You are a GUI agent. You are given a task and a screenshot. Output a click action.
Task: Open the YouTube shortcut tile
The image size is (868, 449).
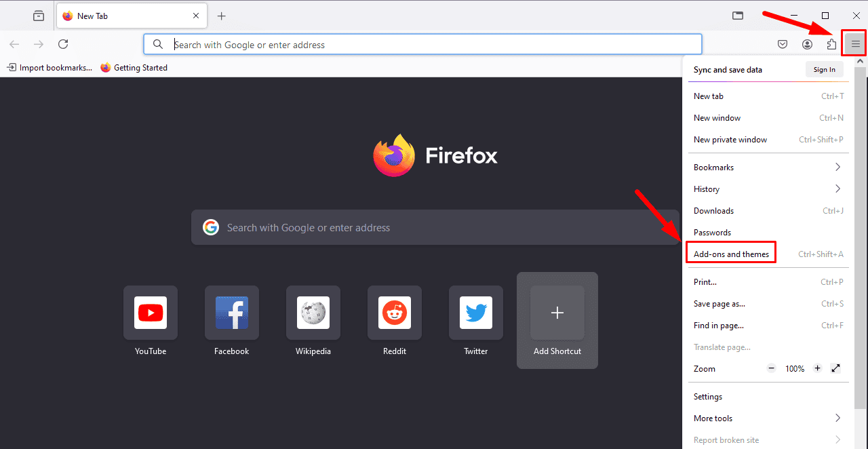(x=151, y=313)
